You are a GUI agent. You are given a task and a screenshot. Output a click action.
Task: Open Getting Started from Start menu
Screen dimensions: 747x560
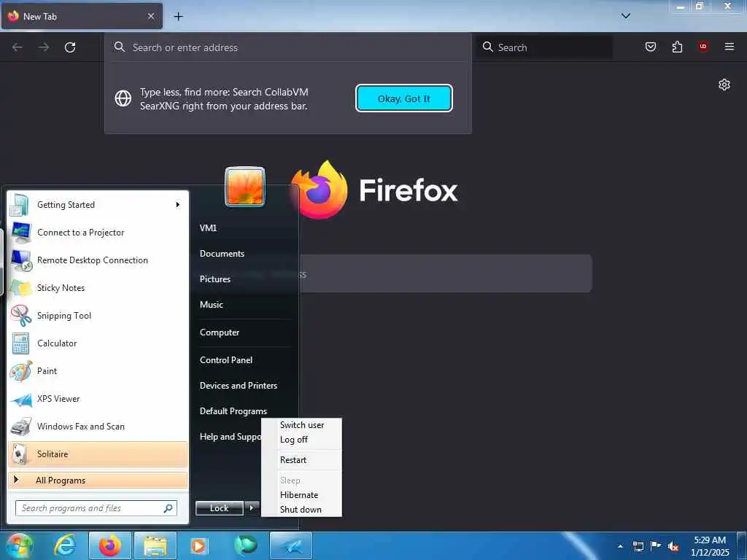[x=98, y=205]
